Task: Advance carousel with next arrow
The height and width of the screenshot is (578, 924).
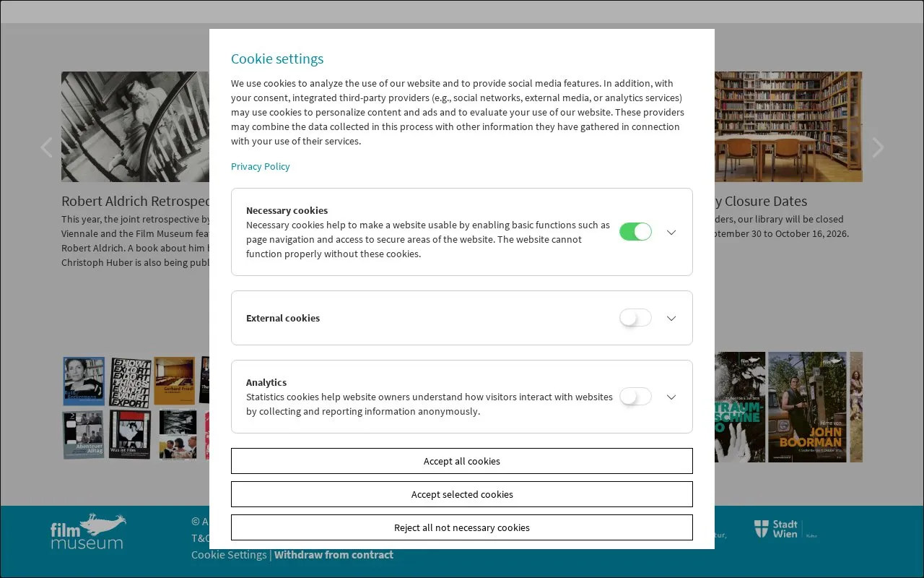Action: 878,147
